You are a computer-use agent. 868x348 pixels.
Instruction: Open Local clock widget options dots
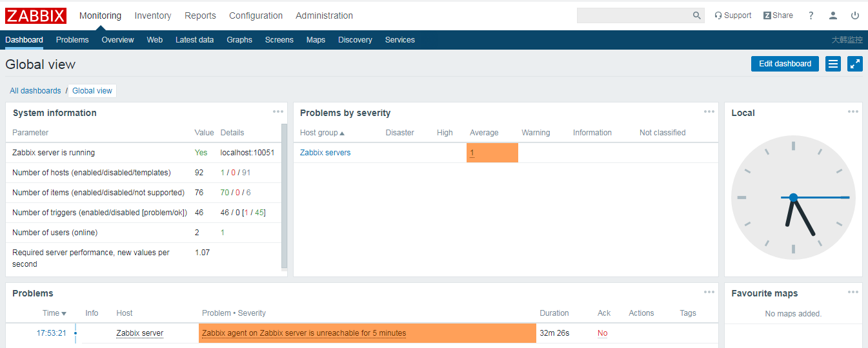click(x=853, y=111)
